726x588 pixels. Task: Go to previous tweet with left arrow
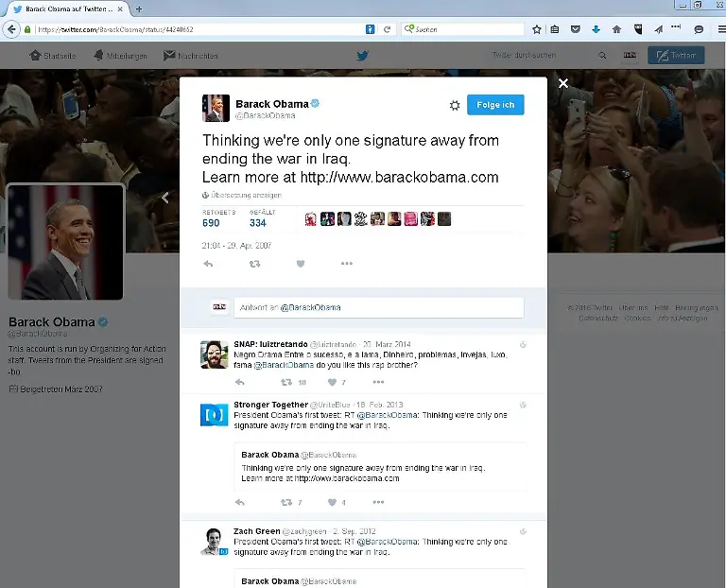click(x=166, y=198)
